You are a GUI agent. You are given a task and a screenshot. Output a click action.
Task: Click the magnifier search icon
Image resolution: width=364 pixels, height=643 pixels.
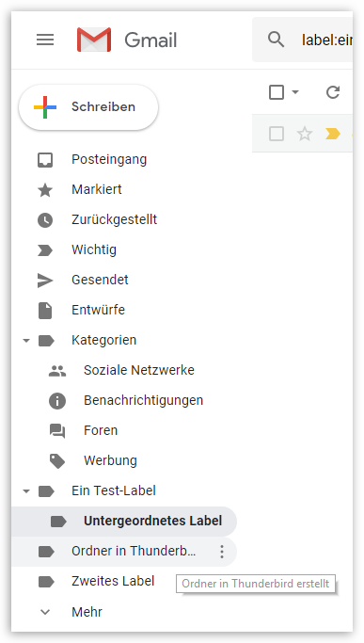pos(276,40)
